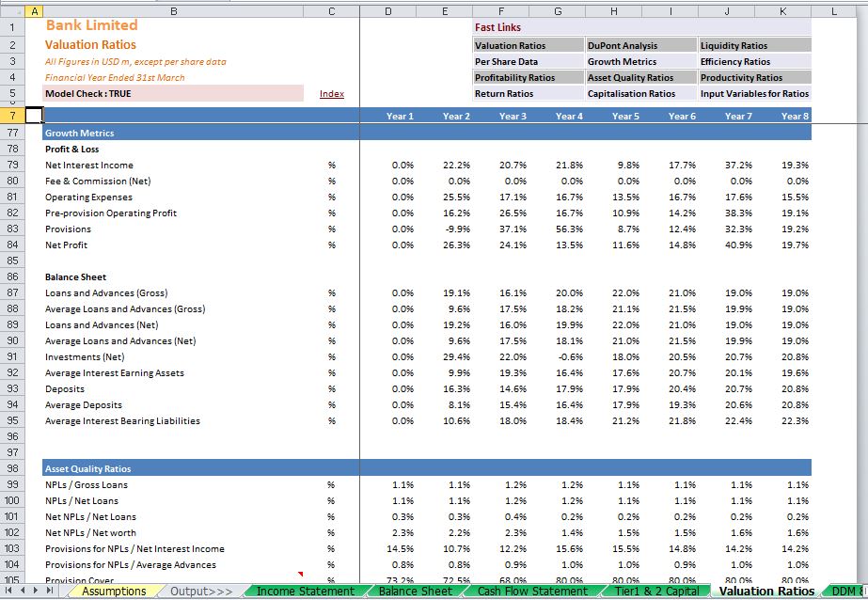Screen dimensions: 868x600
Task: Click the Model Check : TRUE cell
Action: point(173,93)
